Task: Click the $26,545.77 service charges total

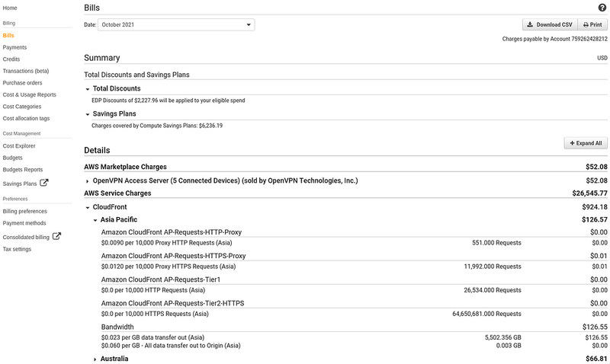Action: pyautogui.click(x=589, y=193)
